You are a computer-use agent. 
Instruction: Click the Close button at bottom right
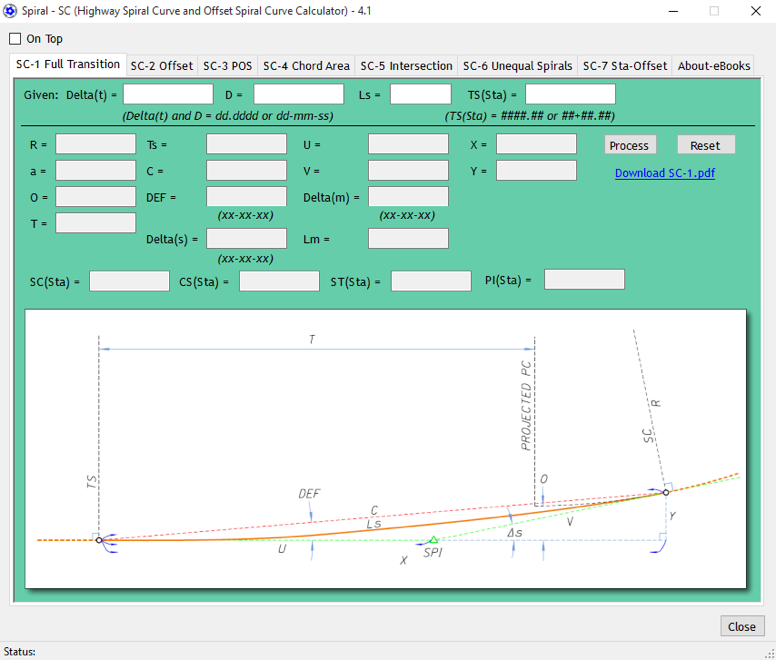pos(742,626)
